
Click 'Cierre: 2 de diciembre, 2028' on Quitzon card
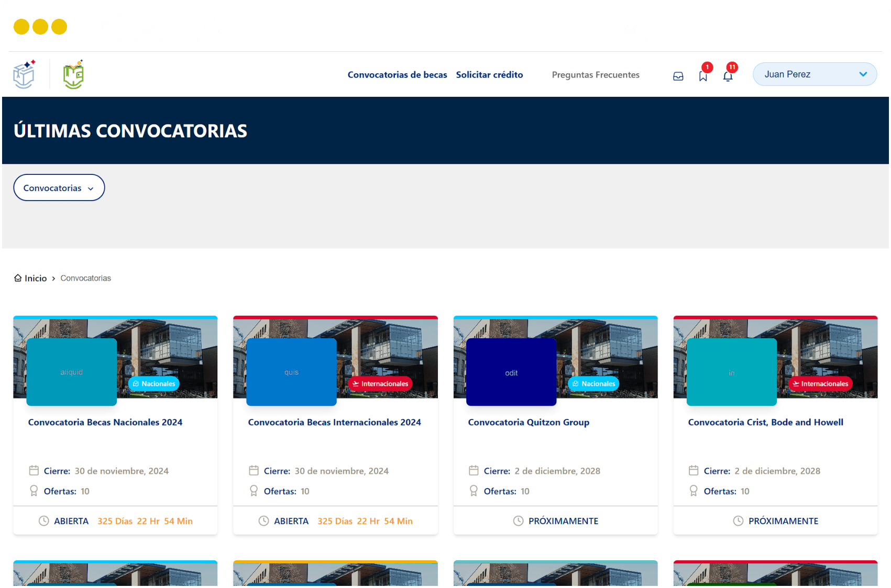pos(542,471)
